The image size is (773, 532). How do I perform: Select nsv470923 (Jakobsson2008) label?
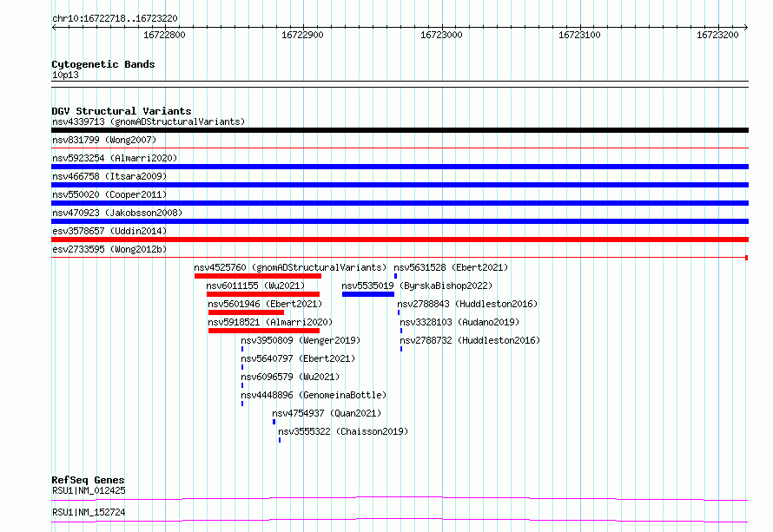click(x=117, y=213)
